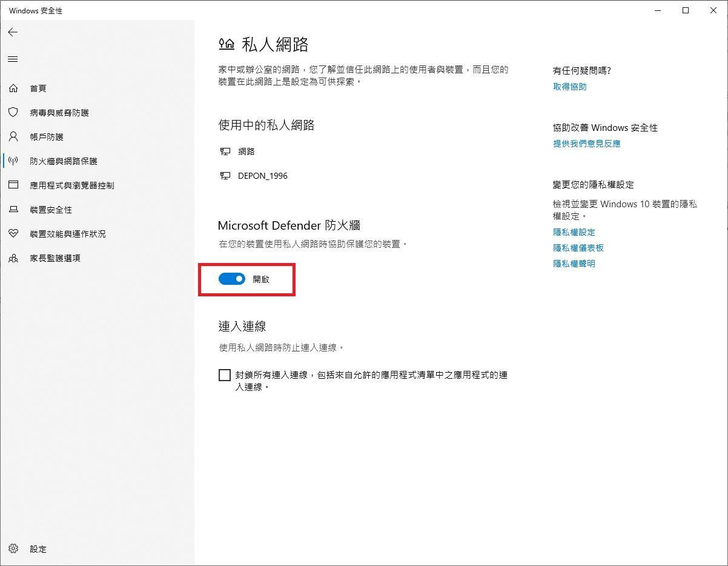Image resolution: width=728 pixels, height=566 pixels.
Task: Open the 提供我們意見反應 feedback link
Action: point(586,144)
